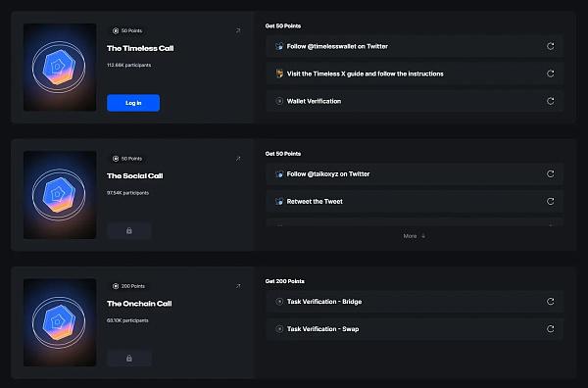Refresh the Follow @taikoxyz on Twitter task
The image size is (588, 388).
550,174
